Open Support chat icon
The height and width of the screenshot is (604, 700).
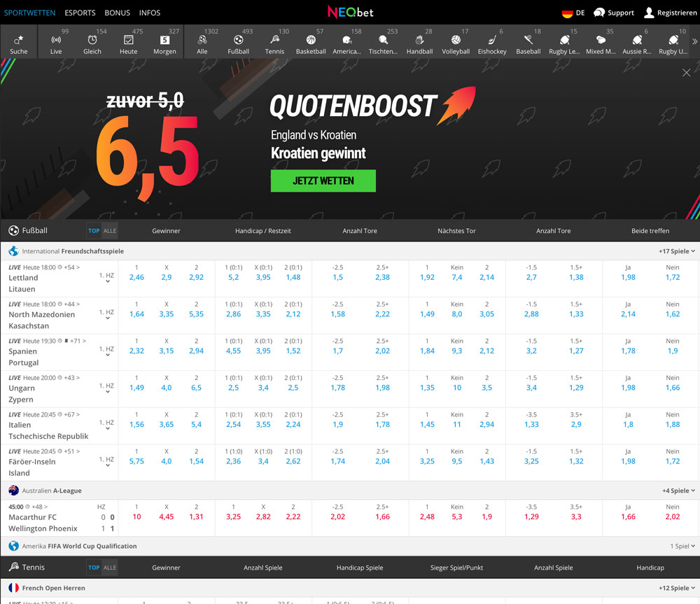tap(599, 13)
